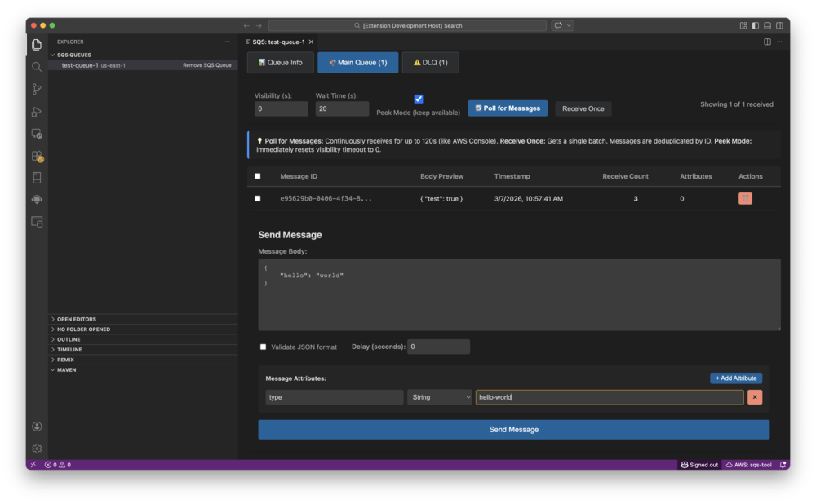816x504 pixels.
Task: Open the Source Control view icon
Action: click(37, 89)
